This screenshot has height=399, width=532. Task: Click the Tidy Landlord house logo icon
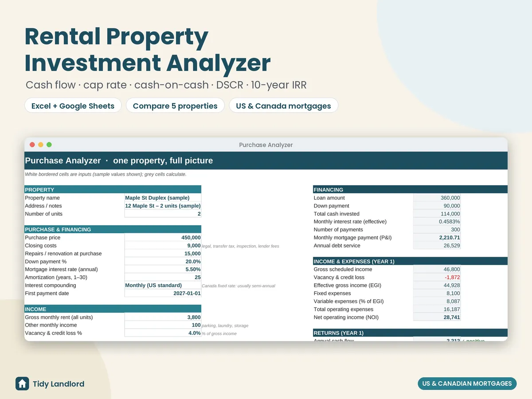pyautogui.click(x=22, y=383)
